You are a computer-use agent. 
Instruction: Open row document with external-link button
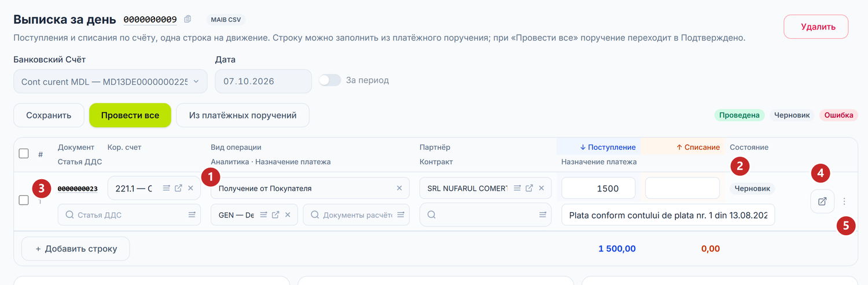[822, 201]
